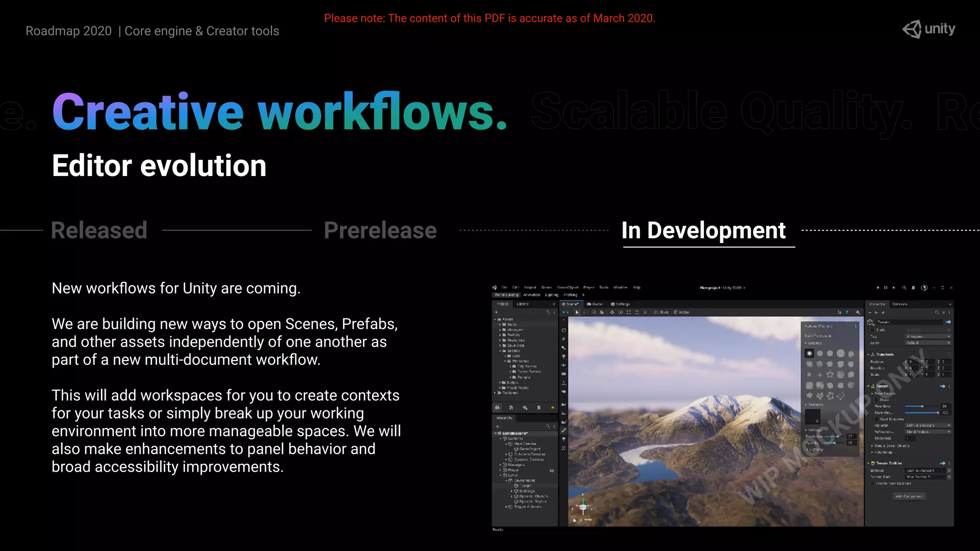Viewport: 980px width, 551px height.
Task: Open the Layer dropdown showing Default
Action: (x=928, y=343)
